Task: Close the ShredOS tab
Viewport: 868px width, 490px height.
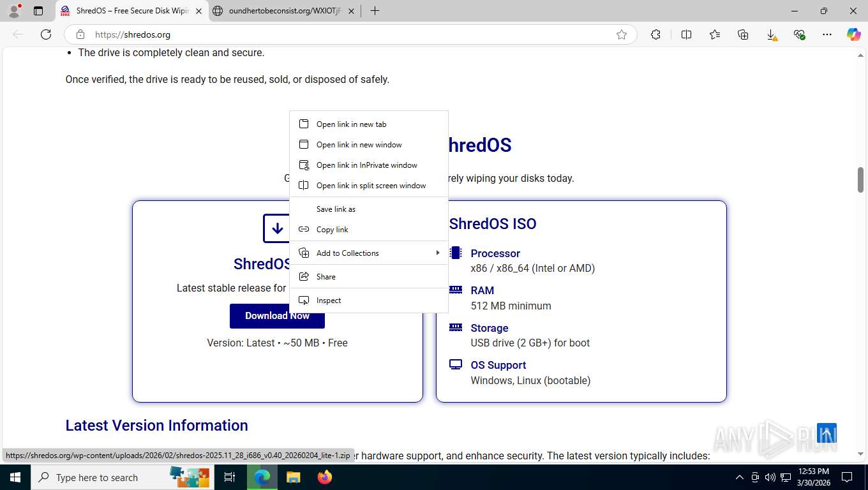Action: pos(198,11)
